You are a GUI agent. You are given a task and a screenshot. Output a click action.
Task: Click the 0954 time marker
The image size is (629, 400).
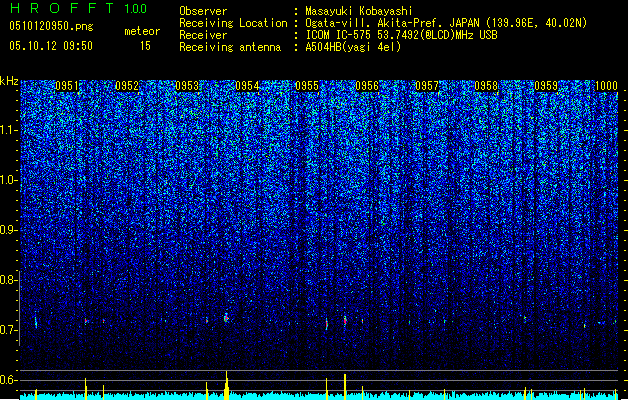click(x=247, y=85)
